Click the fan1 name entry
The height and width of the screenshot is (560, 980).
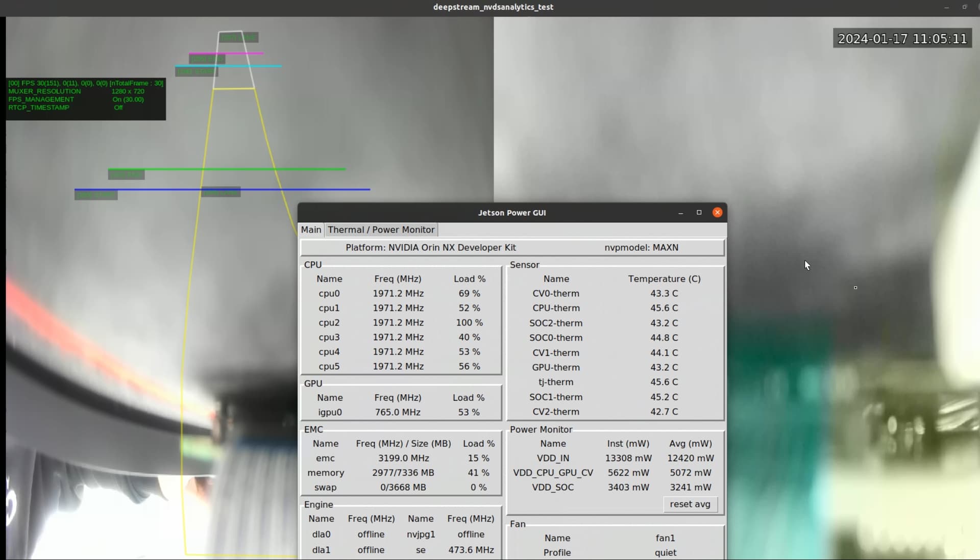665,538
